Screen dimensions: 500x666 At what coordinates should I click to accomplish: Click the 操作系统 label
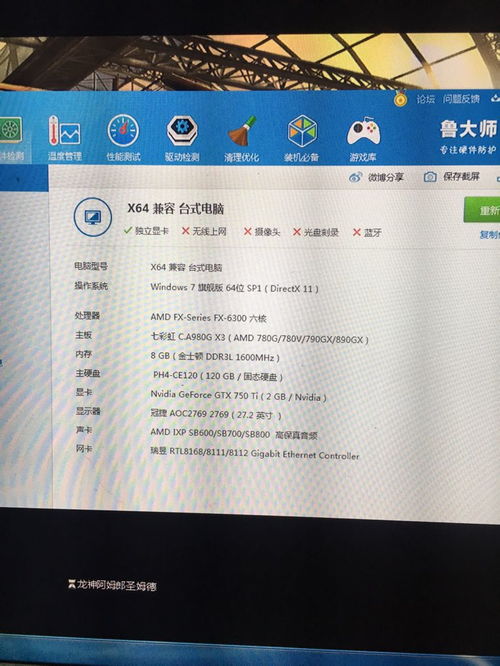click(x=91, y=286)
